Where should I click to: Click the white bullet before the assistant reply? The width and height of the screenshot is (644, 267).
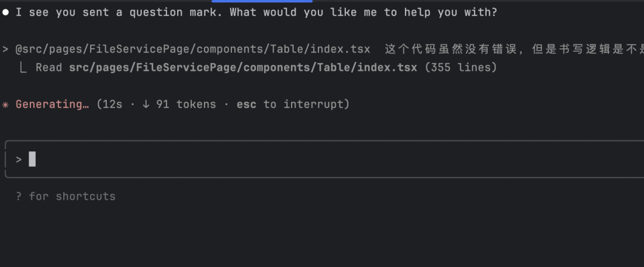pyautogui.click(x=5, y=13)
